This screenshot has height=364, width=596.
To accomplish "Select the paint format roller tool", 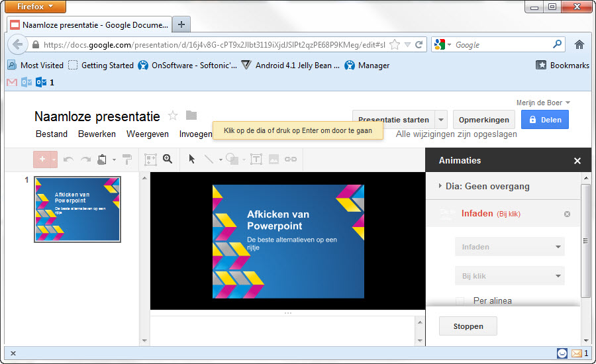I will tap(127, 159).
